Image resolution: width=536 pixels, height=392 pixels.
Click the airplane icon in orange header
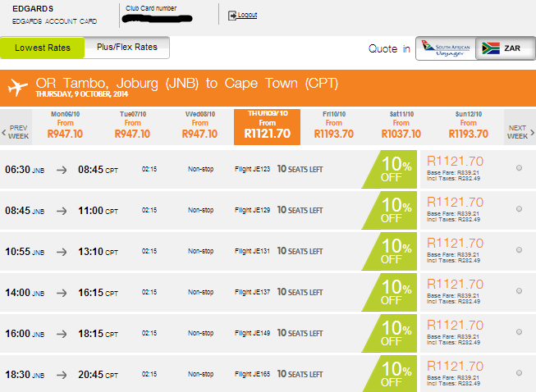coord(17,87)
